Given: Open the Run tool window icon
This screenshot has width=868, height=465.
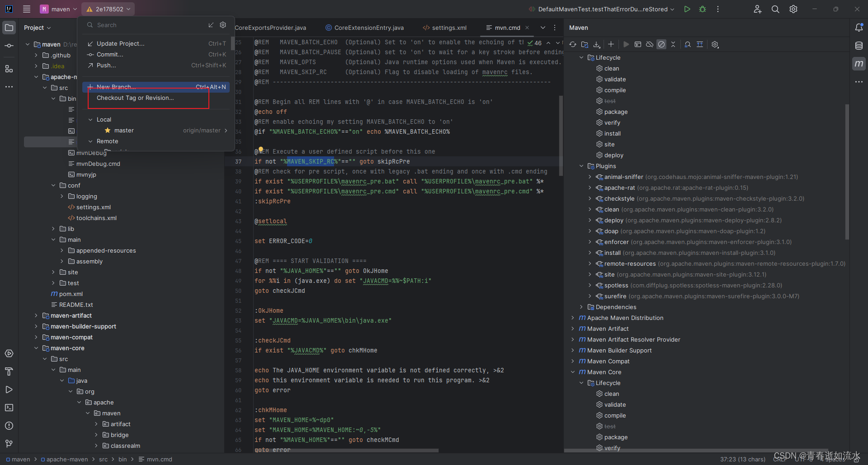Looking at the screenshot, I should (9, 390).
